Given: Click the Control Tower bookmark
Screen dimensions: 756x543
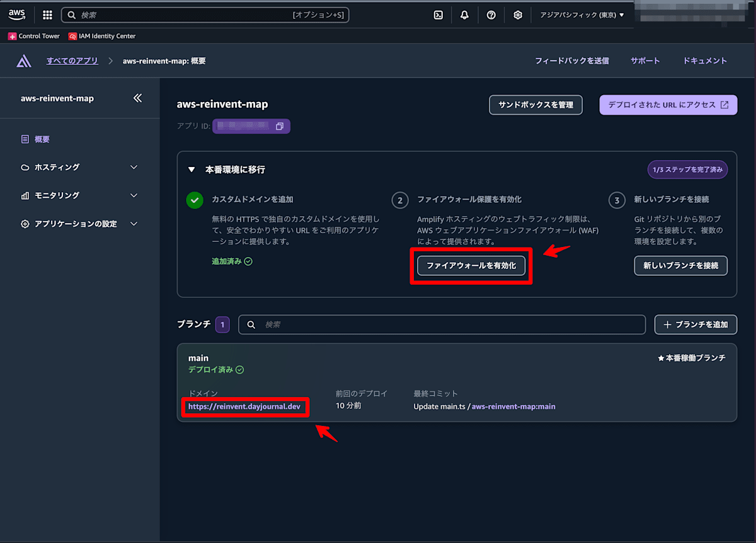Looking at the screenshot, I should (34, 36).
